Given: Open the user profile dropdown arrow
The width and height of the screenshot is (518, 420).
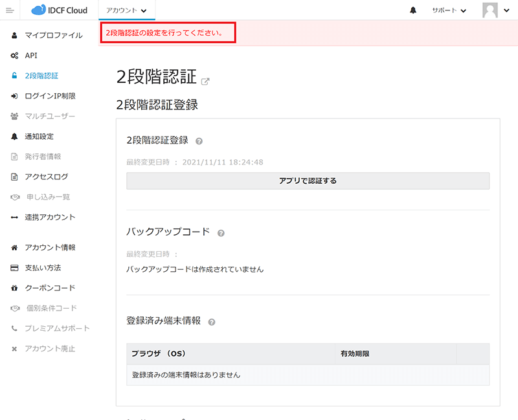Looking at the screenshot, I should click(507, 11).
